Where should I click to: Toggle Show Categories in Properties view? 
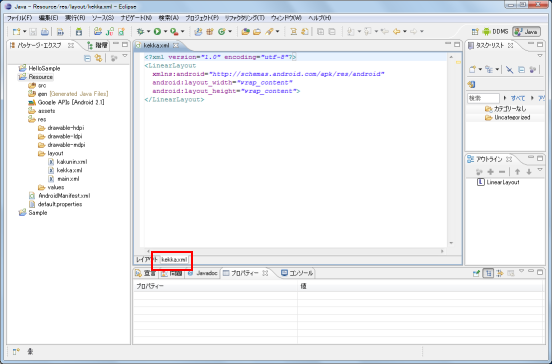pos(488,273)
